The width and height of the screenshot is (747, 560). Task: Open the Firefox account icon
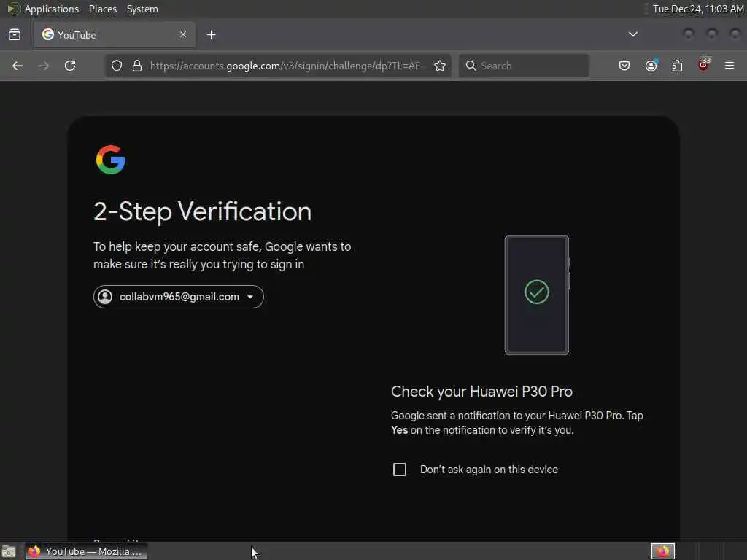(x=651, y=66)
